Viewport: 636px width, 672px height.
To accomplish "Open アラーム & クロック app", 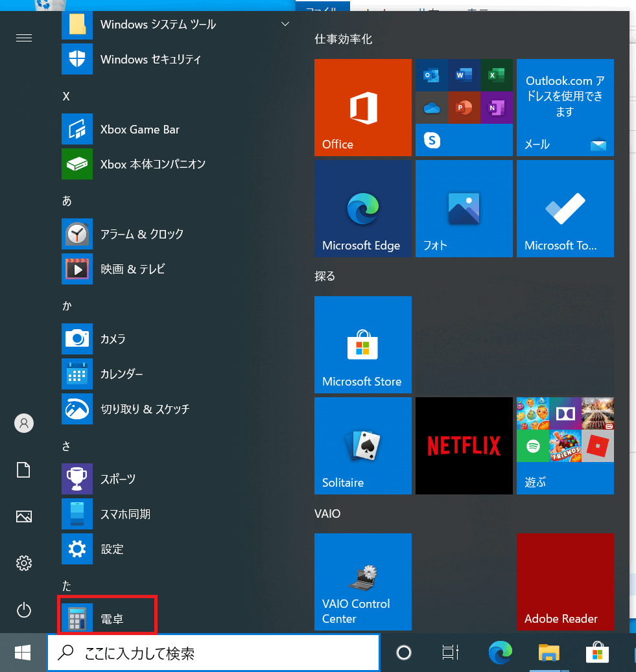I will pyautogui.click(x=176, y=234).
